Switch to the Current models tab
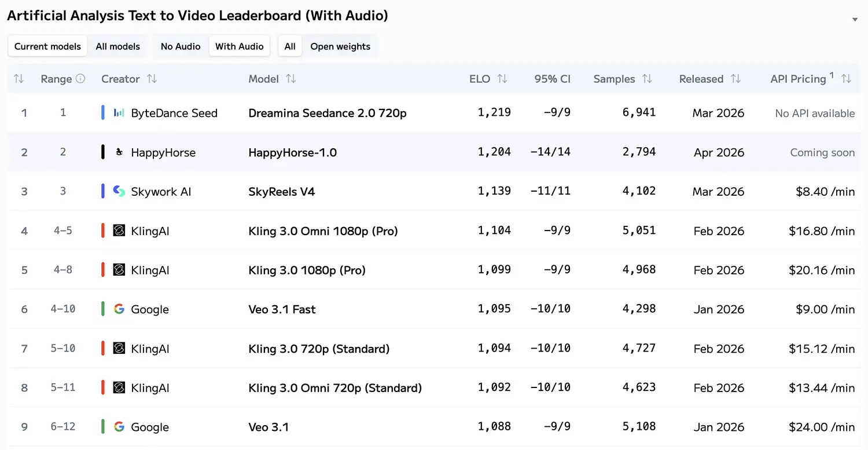This screenshot has width=868, height=450. point(47,46)
